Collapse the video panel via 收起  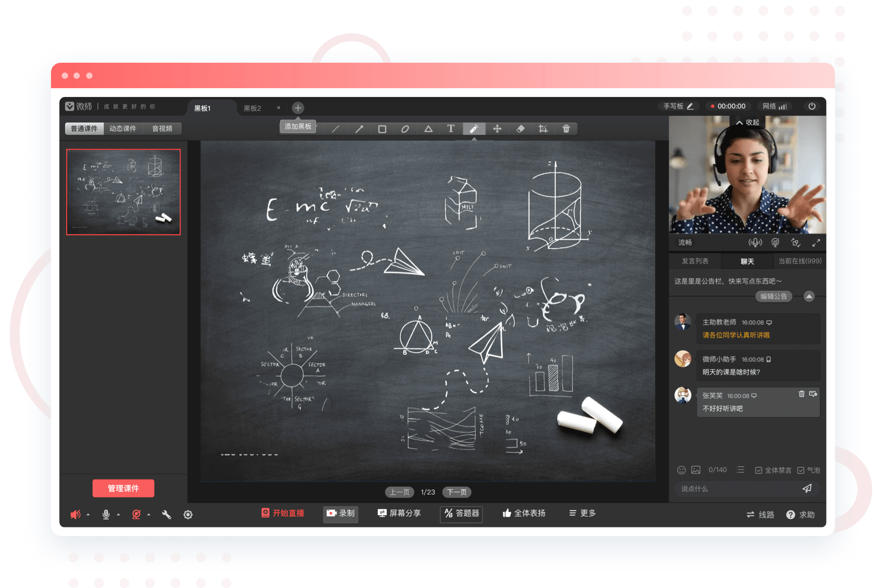[x=748, y=122]
